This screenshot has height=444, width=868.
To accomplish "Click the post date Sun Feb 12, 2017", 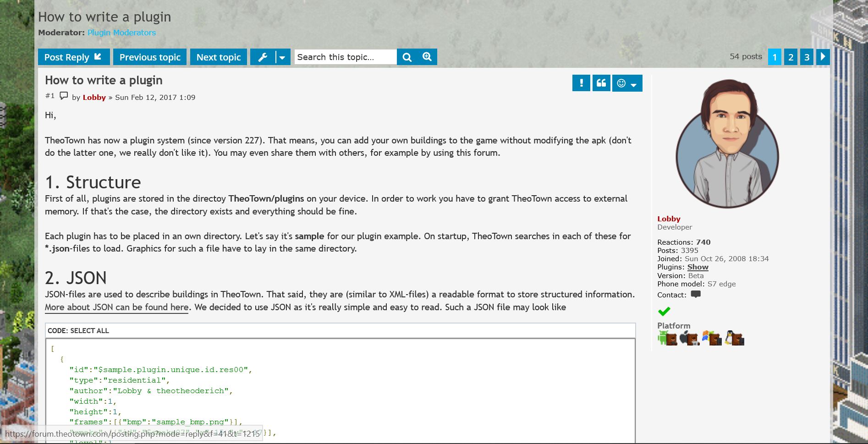I will click(x=155, y=97).
